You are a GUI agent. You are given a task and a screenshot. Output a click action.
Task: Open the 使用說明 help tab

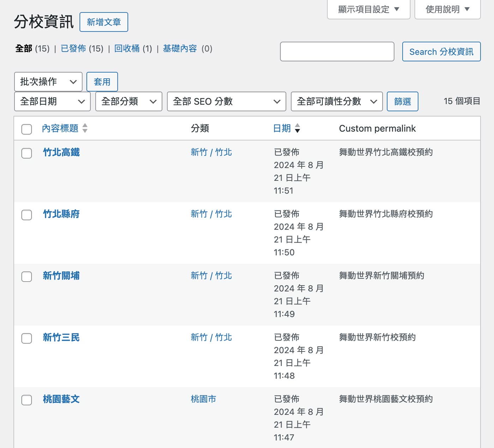(447, 10)
